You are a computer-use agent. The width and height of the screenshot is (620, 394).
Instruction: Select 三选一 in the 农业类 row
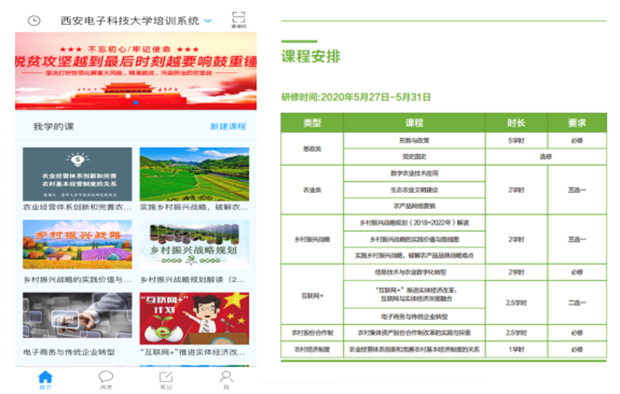(x=577, y=190)
